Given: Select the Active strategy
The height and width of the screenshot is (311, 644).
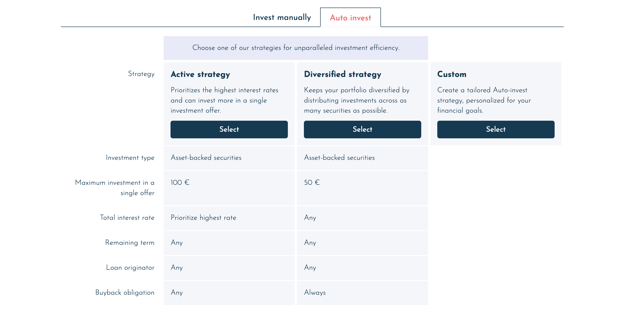Looking at the screenshot, I should click(x=229, y=129).
